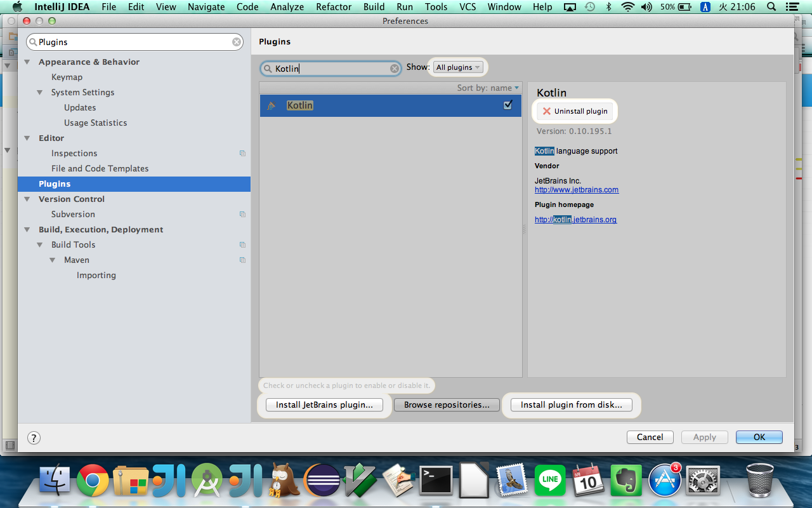Screen dimensions: 812x508
Task: Click Install JetBrains plugin... button
Action: [324, 405]
